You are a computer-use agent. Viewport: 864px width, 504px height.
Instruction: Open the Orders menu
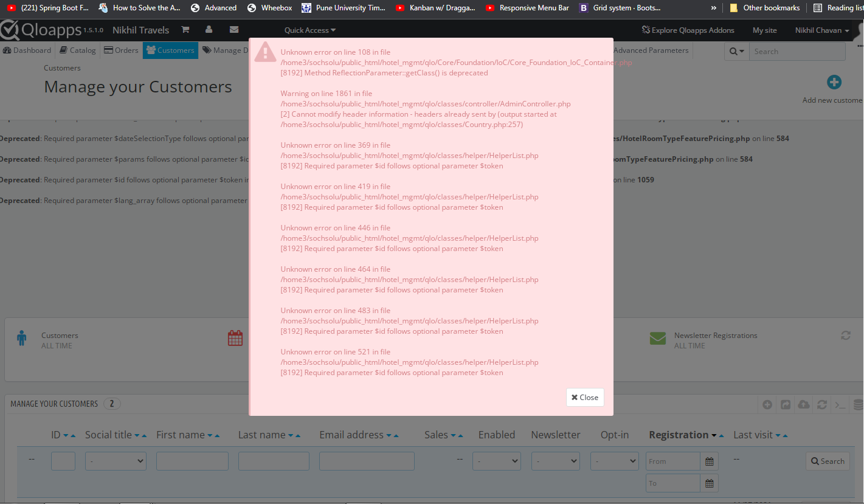pyautogui.click(x=121, y=50)
